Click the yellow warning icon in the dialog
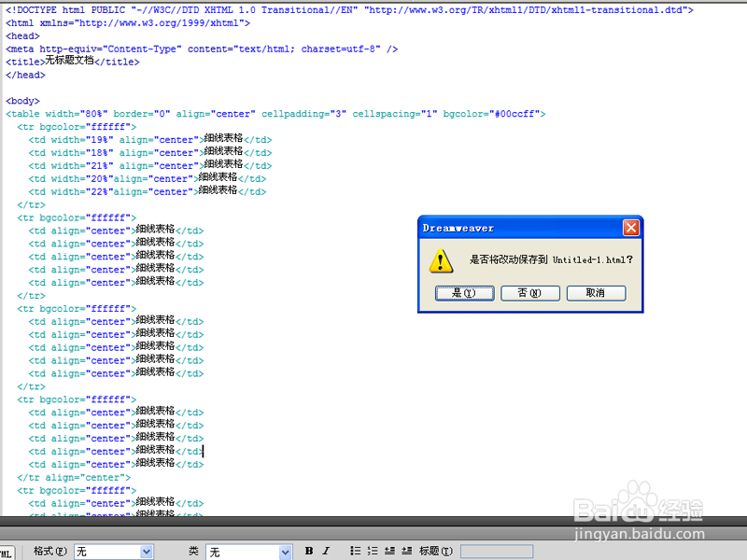Viewport: 747px width, 560px height. click(441, 260)
